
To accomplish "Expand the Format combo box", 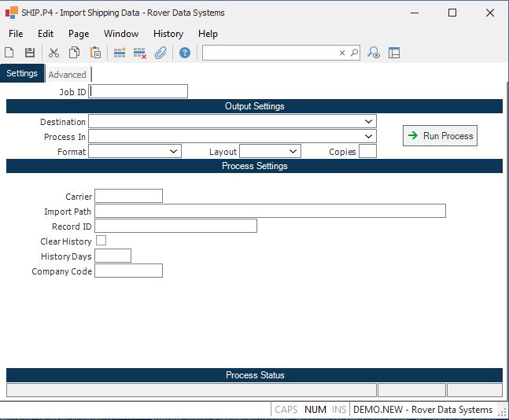I will [174, 151].
